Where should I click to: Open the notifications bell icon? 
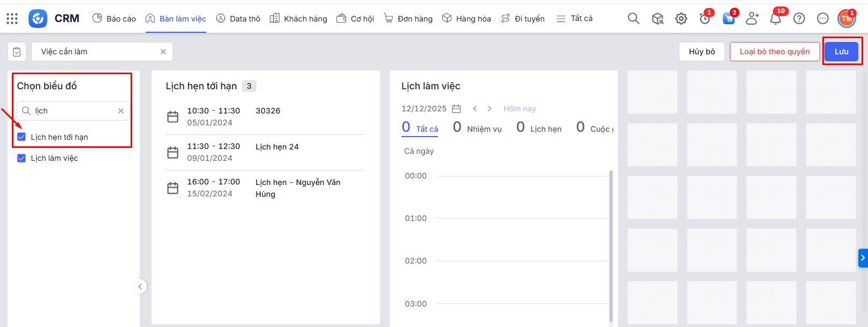pos(775,19)
